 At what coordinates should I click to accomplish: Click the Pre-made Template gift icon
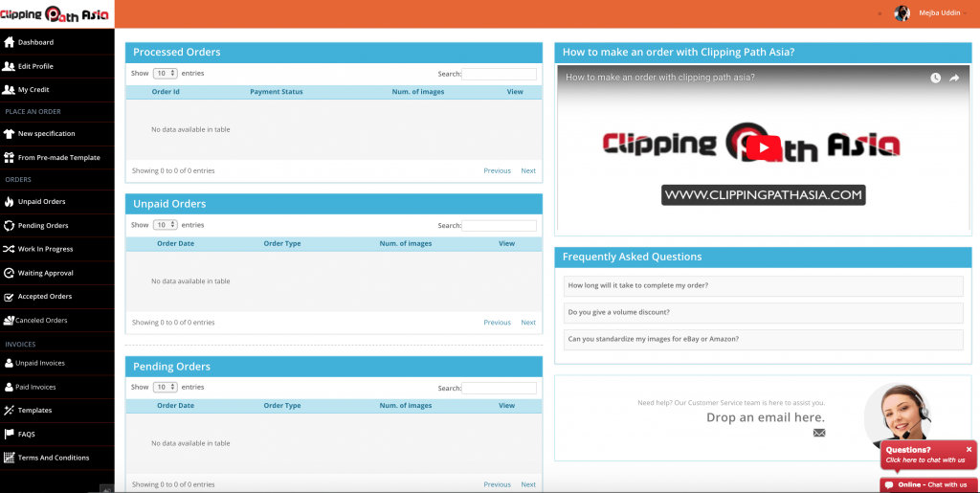(x=9, y=157)
